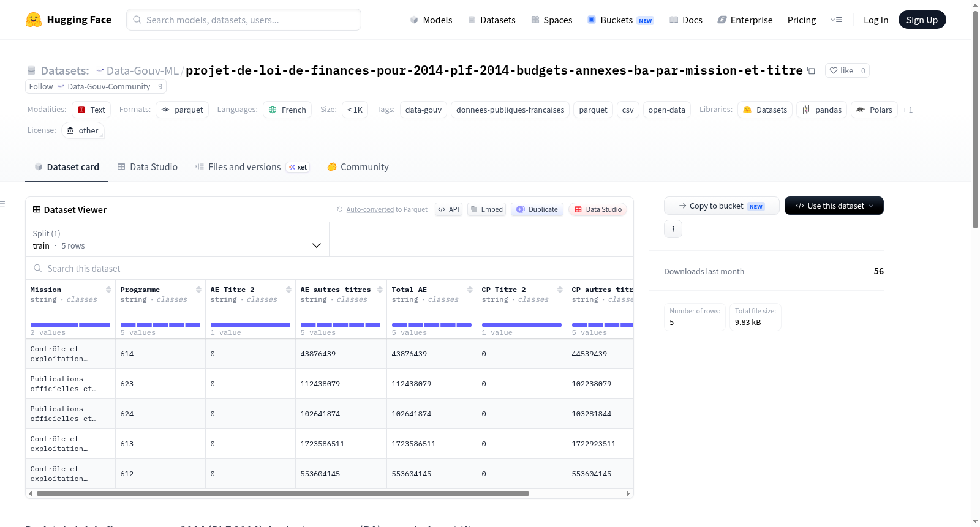Sort the Programme column using its arrows
The height and width of the screenshot is (527, 980).
coord(198,290)
